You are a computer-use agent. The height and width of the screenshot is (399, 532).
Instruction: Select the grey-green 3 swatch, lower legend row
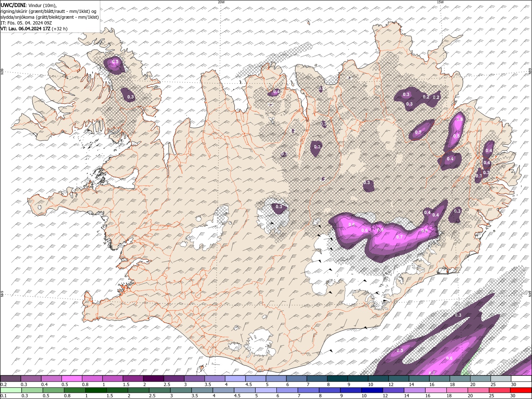coord(181,390)
